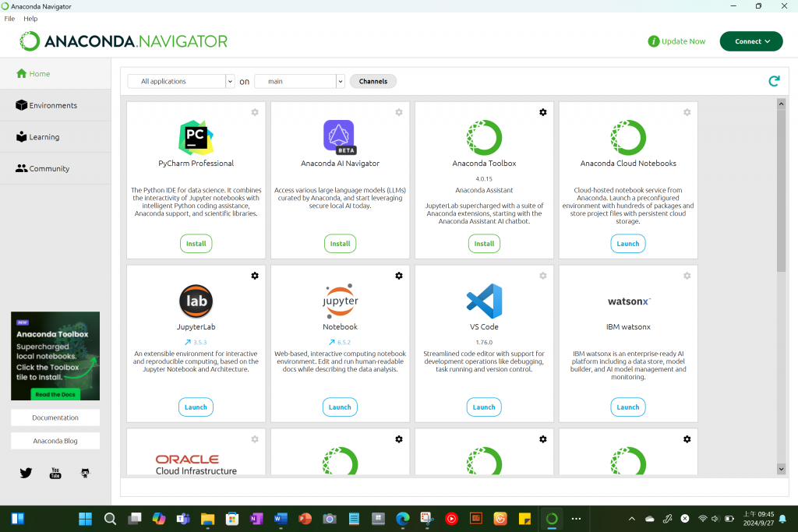Click the Anaconda Navigator header logo

[x=124, y=41]
